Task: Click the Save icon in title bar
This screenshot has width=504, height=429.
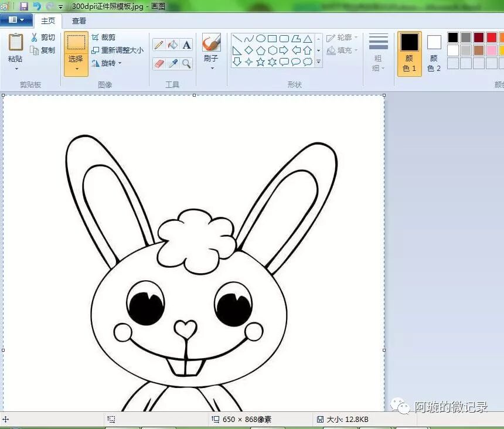Action: coord(24,6)
